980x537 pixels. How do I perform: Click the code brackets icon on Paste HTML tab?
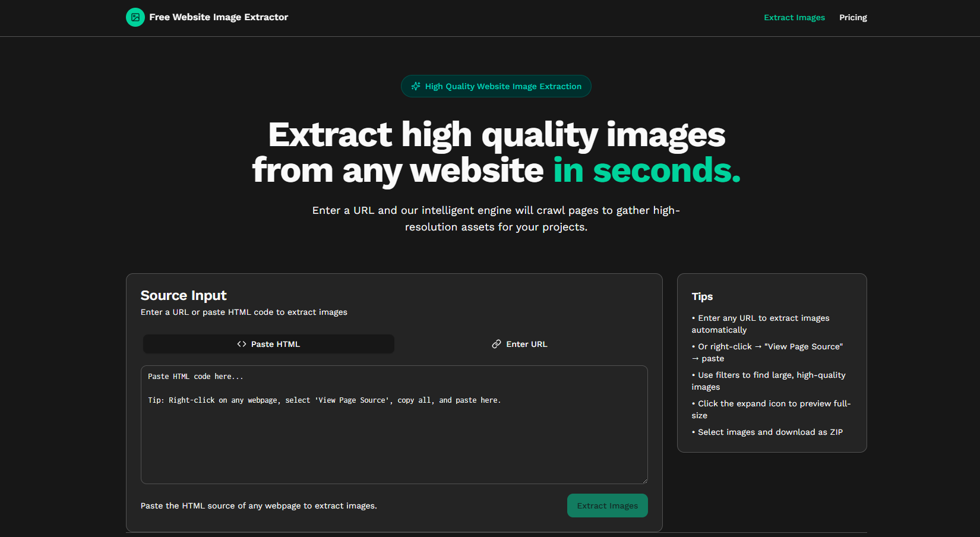[x=241, y=343]
